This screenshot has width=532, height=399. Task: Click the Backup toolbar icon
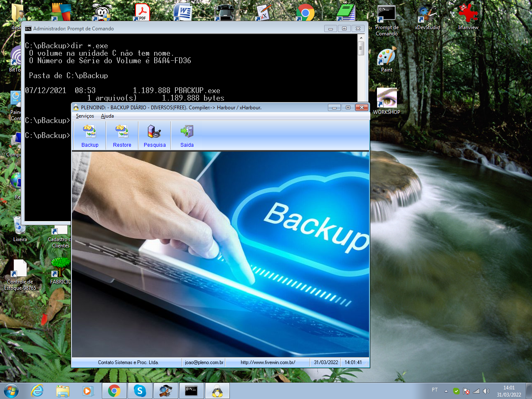(90, 135)
